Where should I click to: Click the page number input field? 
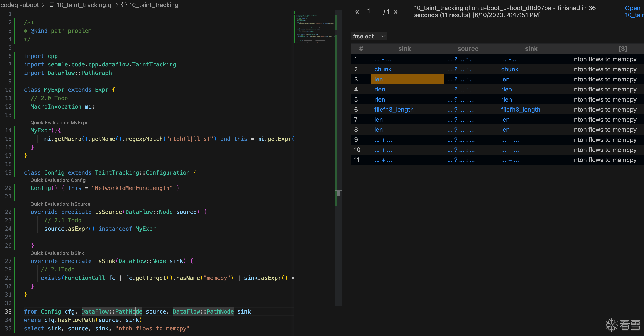[x=373, y=11]
